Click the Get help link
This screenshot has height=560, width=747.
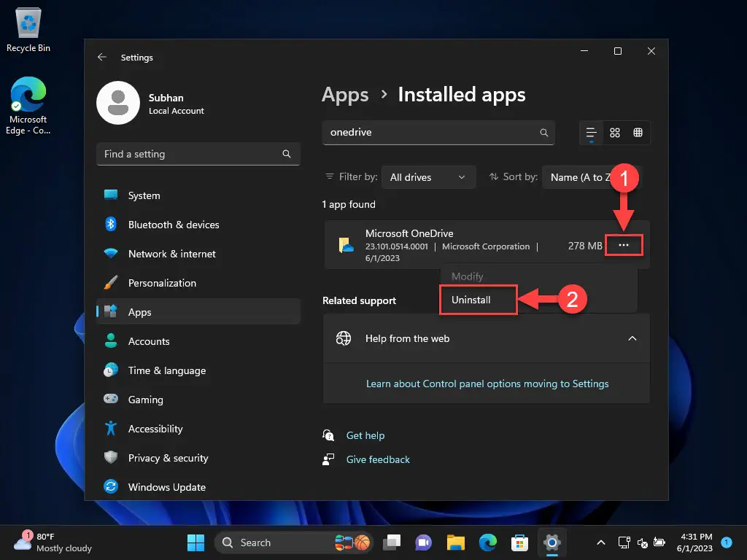[365, 436]
